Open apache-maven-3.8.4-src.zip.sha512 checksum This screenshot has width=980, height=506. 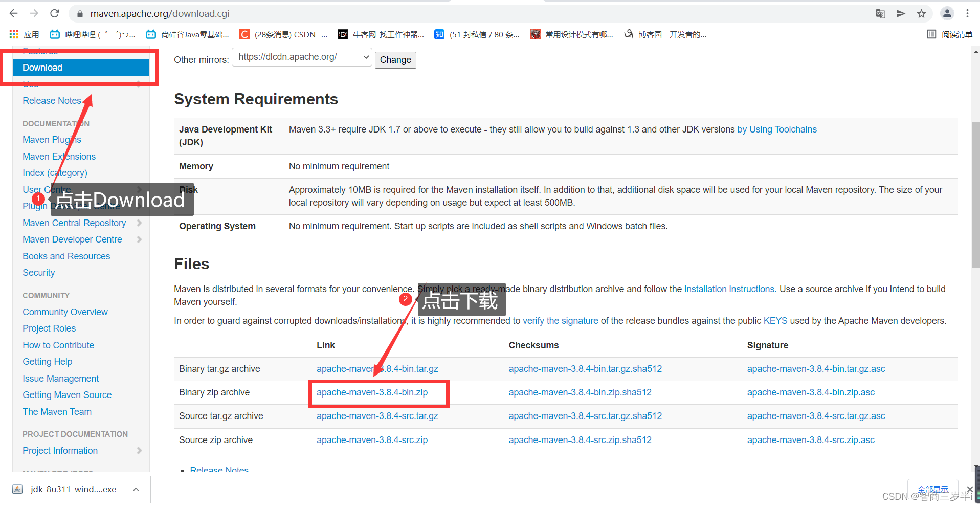(x=580, y=440)
